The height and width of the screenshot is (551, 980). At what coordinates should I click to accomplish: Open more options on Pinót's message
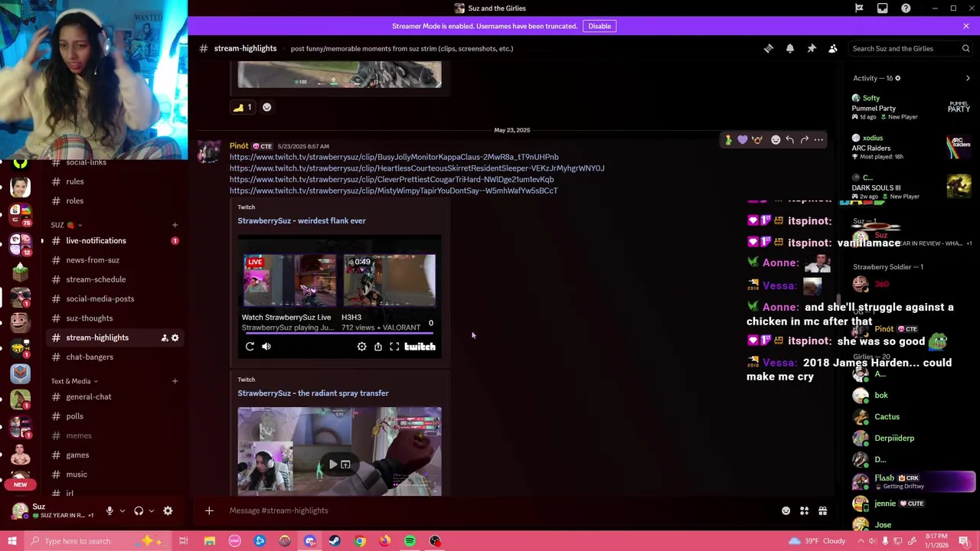(x=818, y=140)
